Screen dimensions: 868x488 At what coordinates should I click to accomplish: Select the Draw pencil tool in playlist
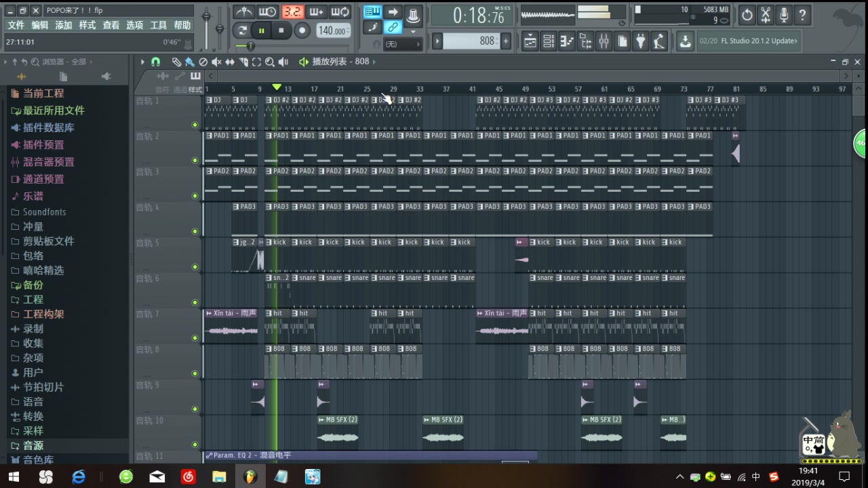tap(176, 62)
